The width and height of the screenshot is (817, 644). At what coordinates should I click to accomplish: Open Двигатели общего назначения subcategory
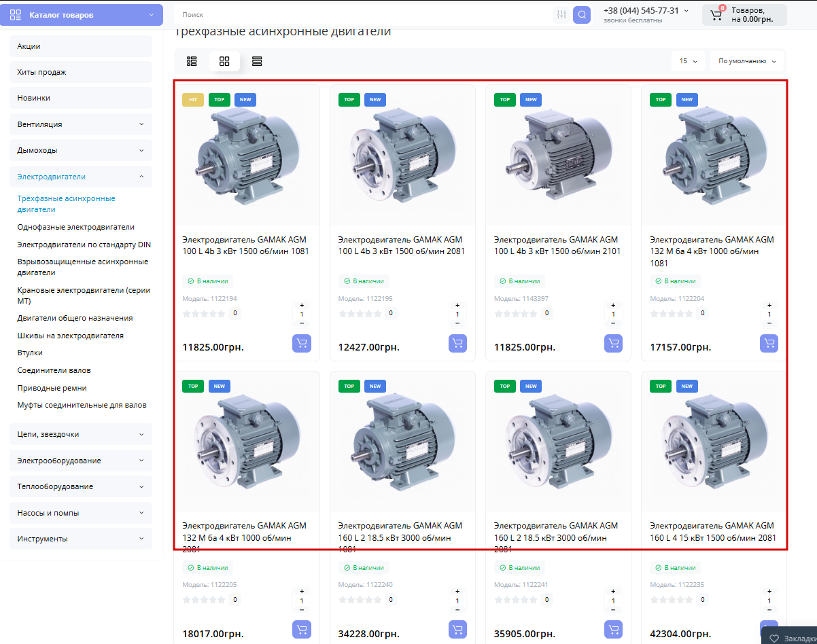point(75,318)
